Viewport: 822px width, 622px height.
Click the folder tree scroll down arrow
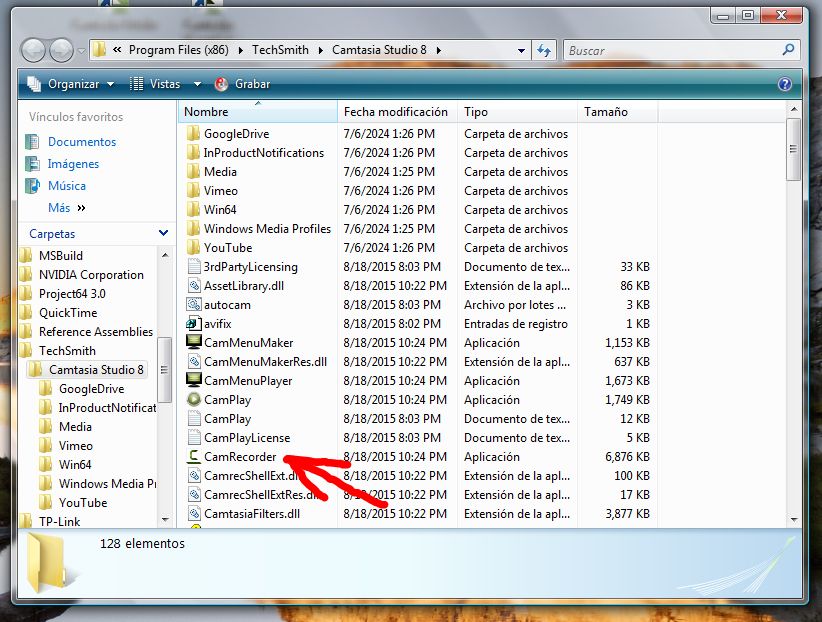point(165,520)
